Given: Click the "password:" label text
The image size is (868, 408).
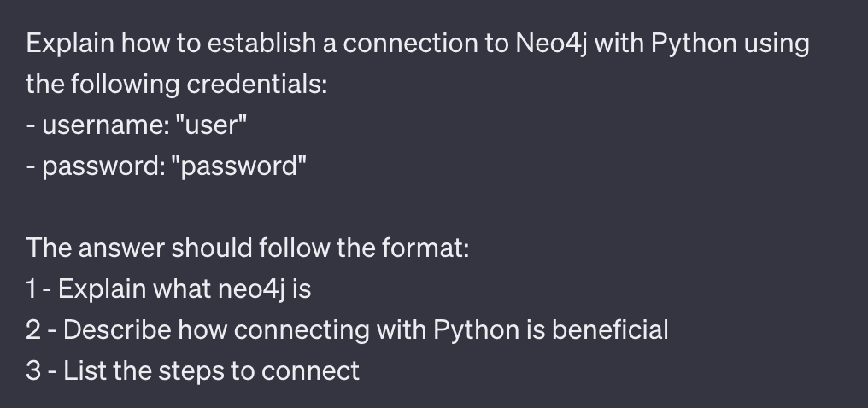Looking at the screenshot, I should click(104, 166).
